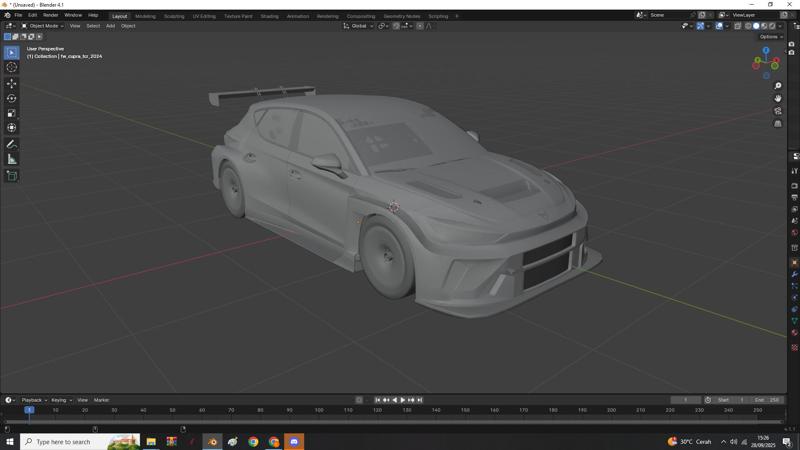800x450 pixels.
Task: Open the timeline editor type dropdown
Action: pyautogui.click(x=10, y=400)
